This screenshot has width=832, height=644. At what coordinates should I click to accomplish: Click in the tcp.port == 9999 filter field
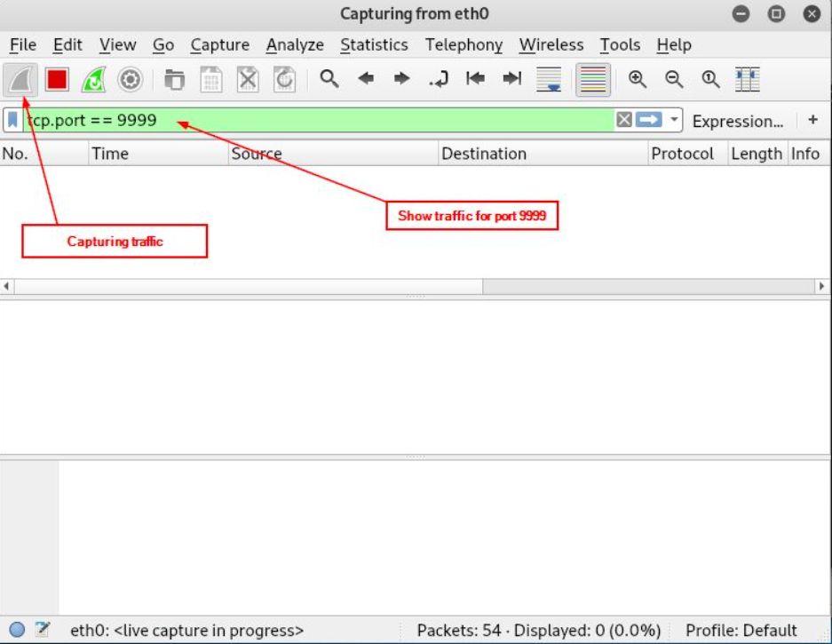pyautogui.click(x=355, y=120)
